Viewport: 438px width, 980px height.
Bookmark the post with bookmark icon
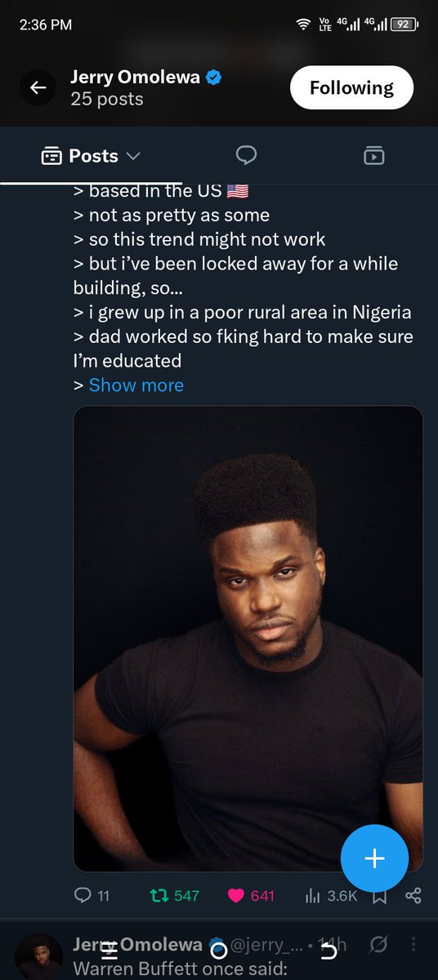(379, 896)
